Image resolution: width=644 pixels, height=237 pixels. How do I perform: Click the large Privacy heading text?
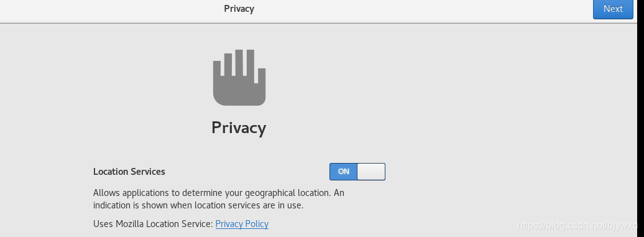tap(239, 128)
